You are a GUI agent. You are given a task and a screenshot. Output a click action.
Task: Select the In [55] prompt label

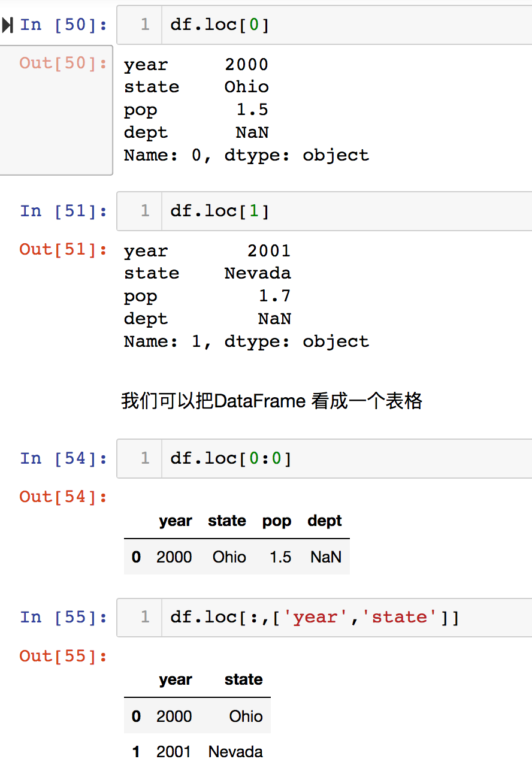tap(64, 617)
